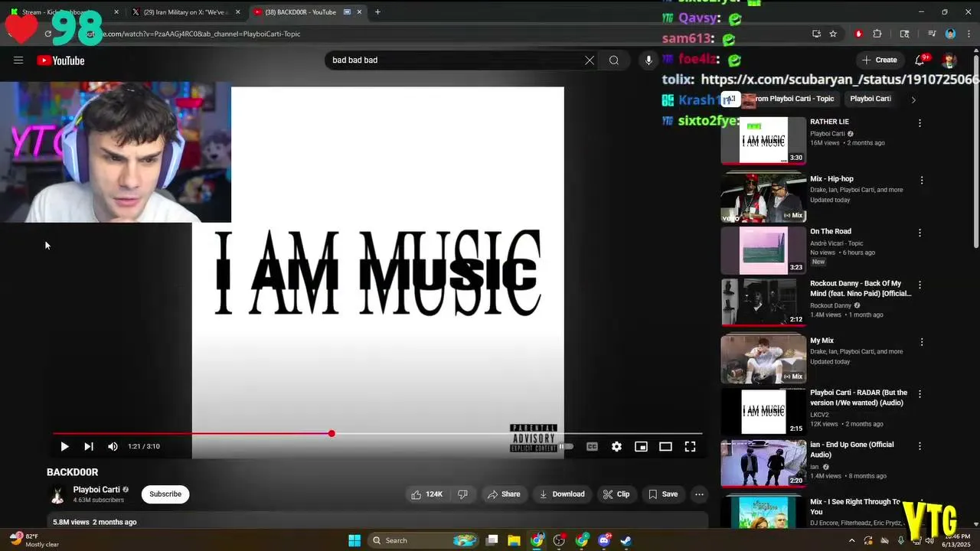Open options menu for RATHER LIE
Screen dimensions: 980x551
tap(920, 122)
